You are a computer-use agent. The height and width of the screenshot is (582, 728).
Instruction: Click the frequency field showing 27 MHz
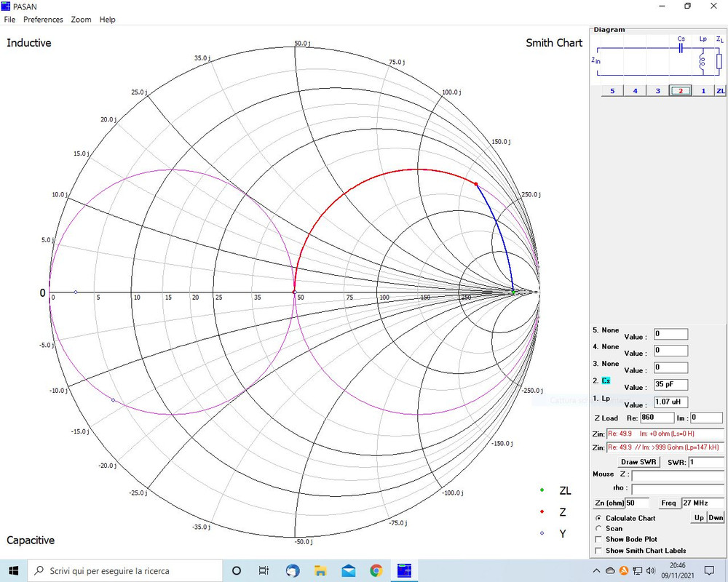702,503
